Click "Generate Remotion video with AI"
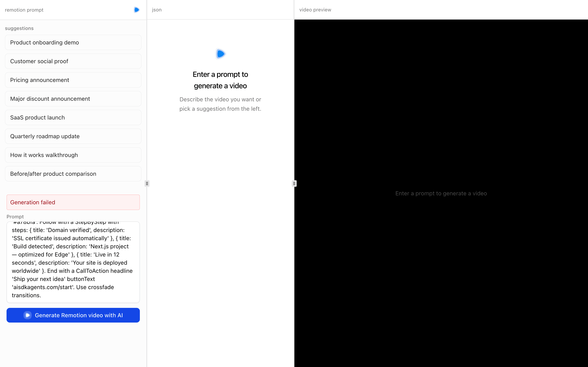The image size is (588, 367). 73,315
